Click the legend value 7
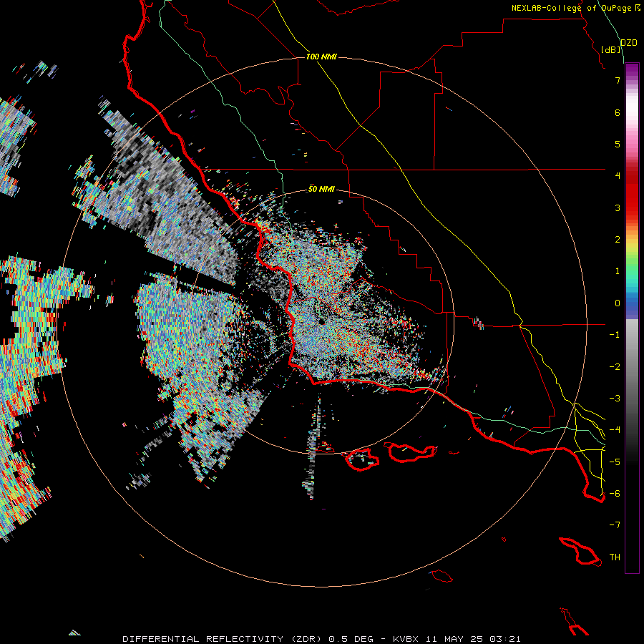Screen dimensions: 644x644 tap(618, 80)
